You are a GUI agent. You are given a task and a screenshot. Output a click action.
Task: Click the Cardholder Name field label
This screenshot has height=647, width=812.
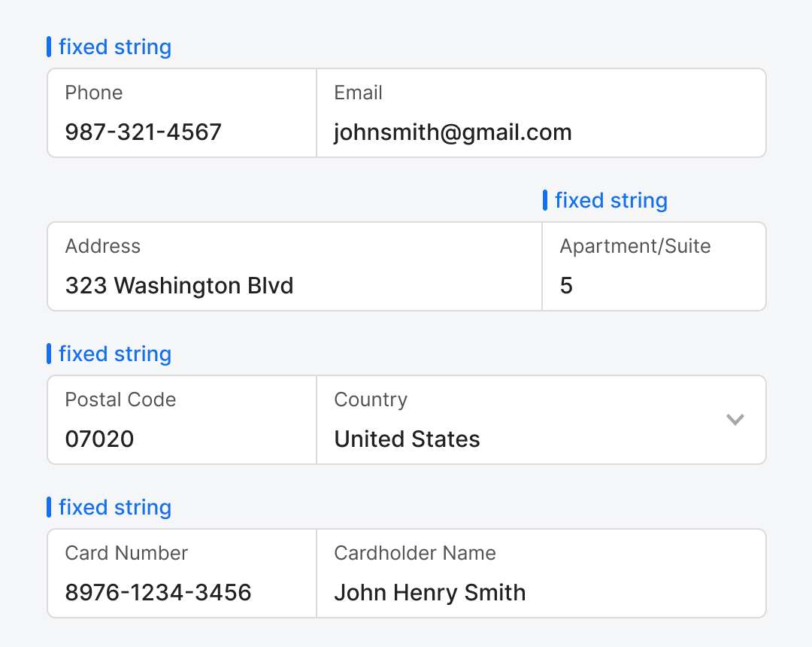pos(415,553)
